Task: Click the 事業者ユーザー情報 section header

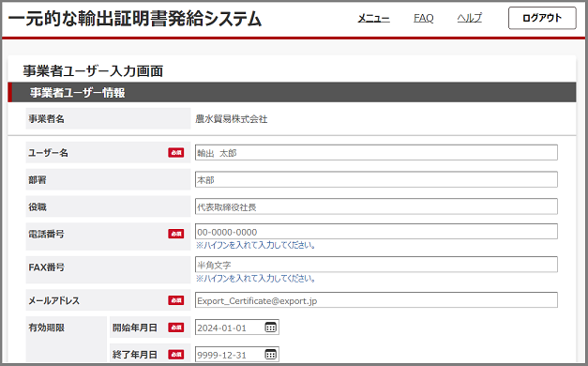Action: pyautogui.click(x=292, y=92)
